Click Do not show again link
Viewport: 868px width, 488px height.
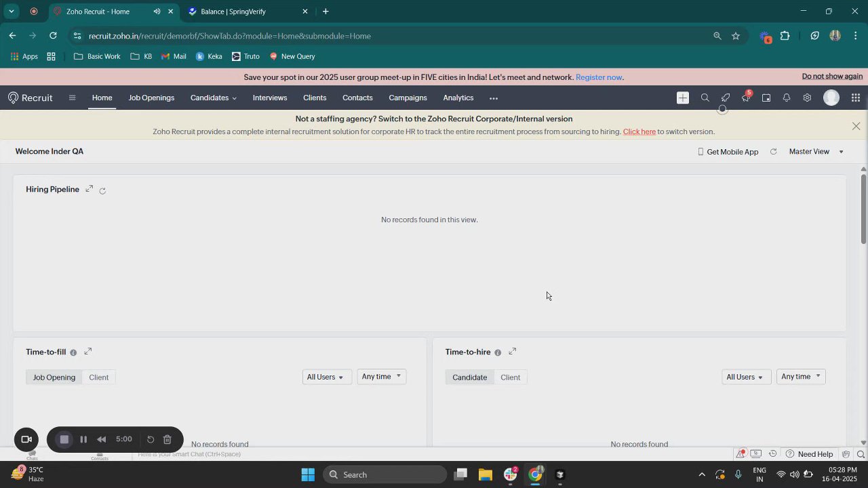(x=832, y=77)
